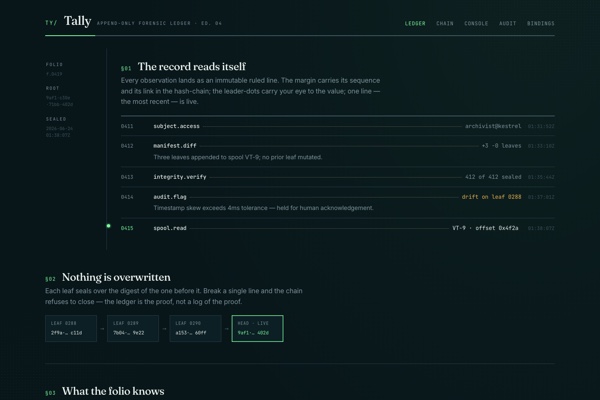Go to the Audit section
This screenshot has width=600, height=400.
tap(507, 23)
